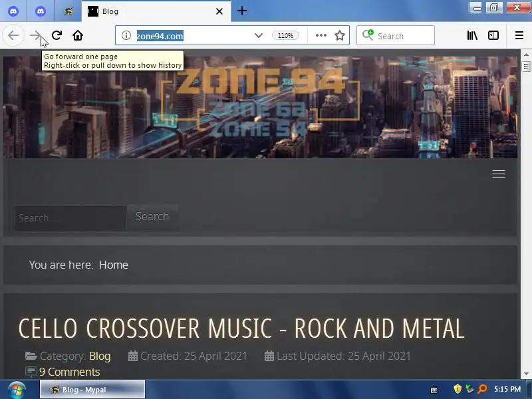Click the page scrollbar up arrow
532x399 pixels.
[526, 55]
